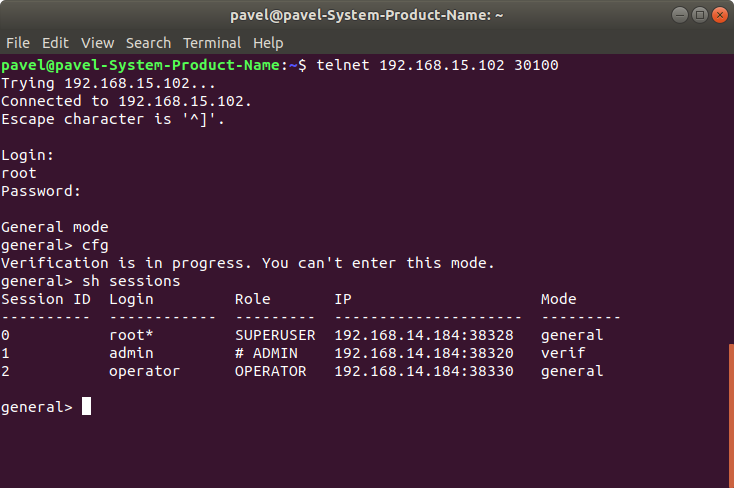
Task: Open the Edit menu
Action: pyautogui.click(x=55, y=43)
